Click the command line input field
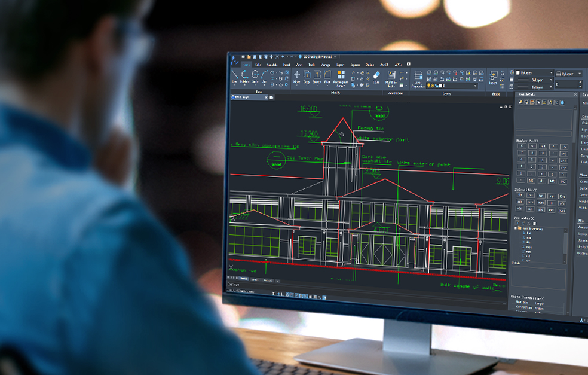The height and width of the screenshot is (375, 588). [x=251, y=285]
